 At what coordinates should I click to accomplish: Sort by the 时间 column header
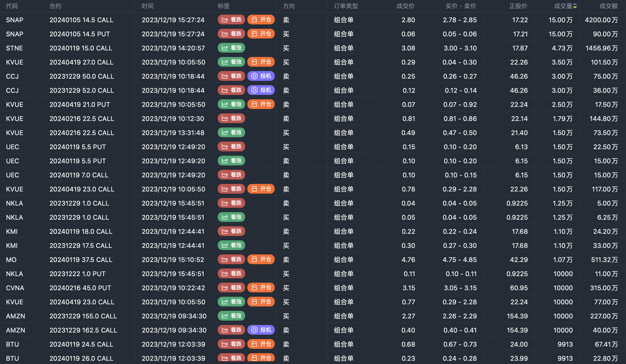coord(147,6)
